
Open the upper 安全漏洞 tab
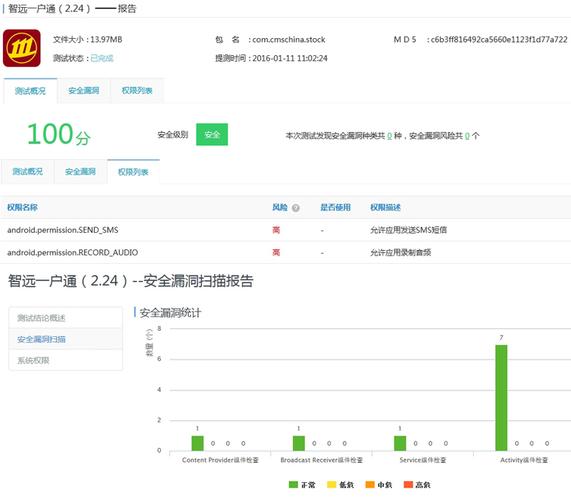tap(84, 91)
